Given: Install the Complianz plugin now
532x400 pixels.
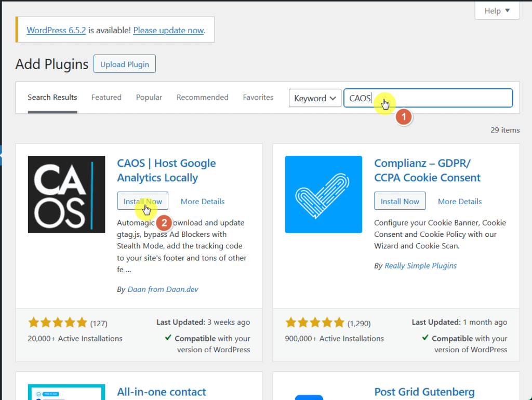Looking at the screenshot, I should (400, 201).
